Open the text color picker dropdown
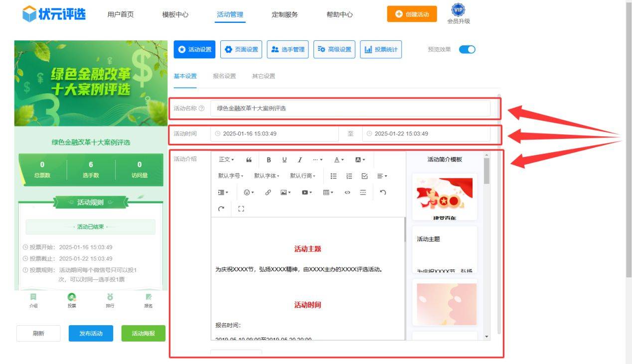Viewport: 632px width, 364px height. pos(339,159)
